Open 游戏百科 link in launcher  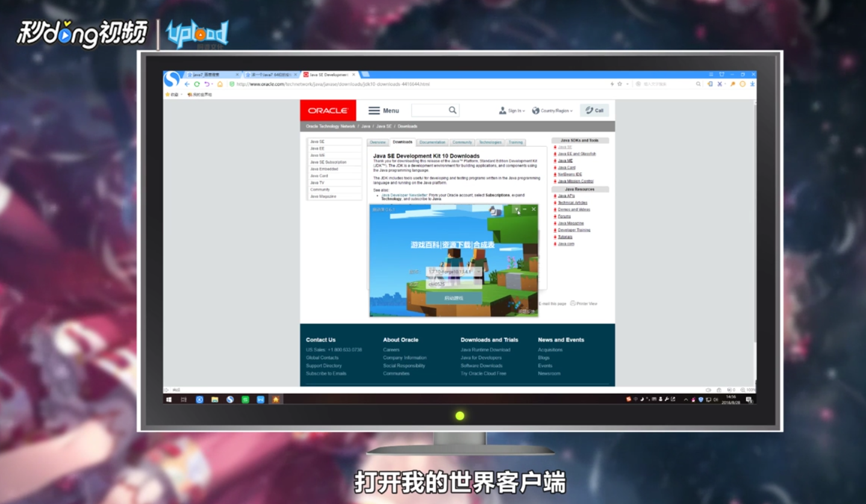tap(425, 245)
